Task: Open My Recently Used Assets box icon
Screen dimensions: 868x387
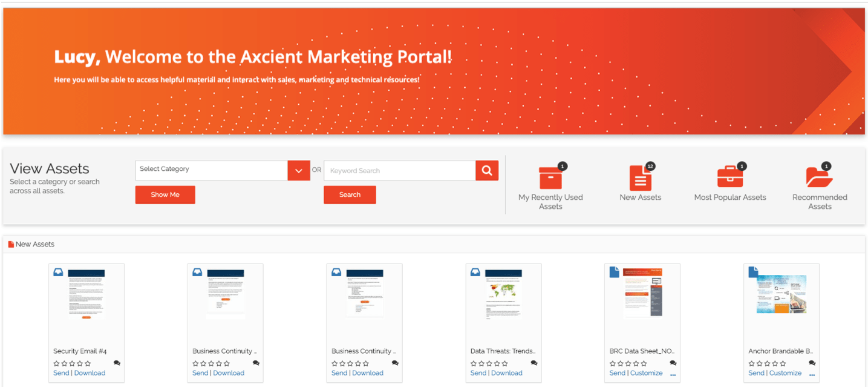Action: click(550, 178)
